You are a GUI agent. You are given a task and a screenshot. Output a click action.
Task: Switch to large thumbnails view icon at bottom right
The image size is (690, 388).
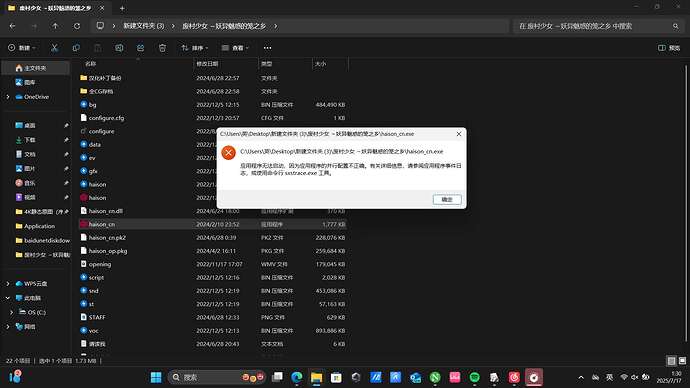click(683, 361)
